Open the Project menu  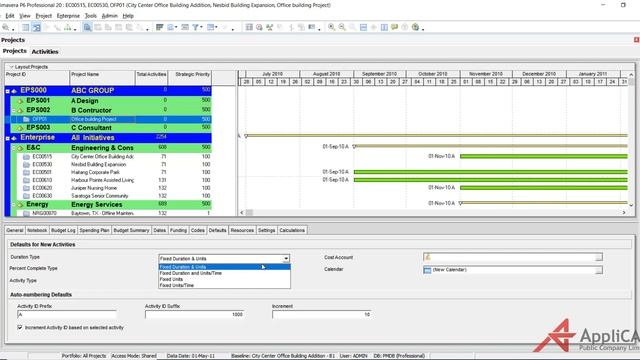click(43, 16)
